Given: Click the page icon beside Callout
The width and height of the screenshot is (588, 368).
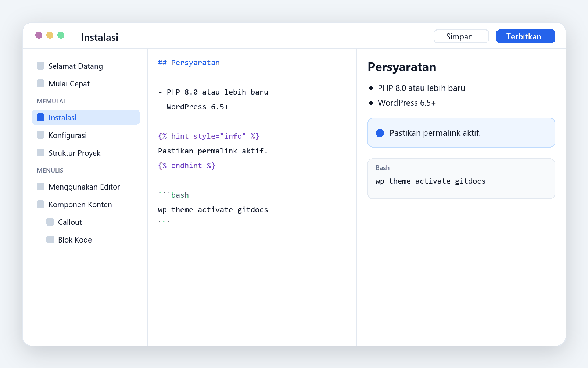Looking at the screenshot, I should coord(50,222).
